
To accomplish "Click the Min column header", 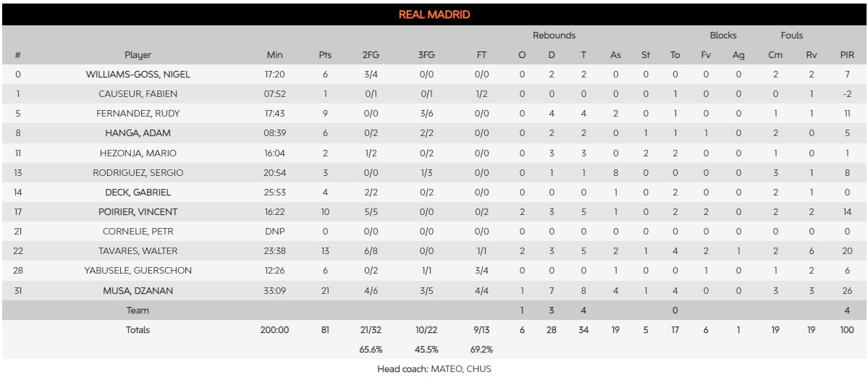I will tap(275, 55).
